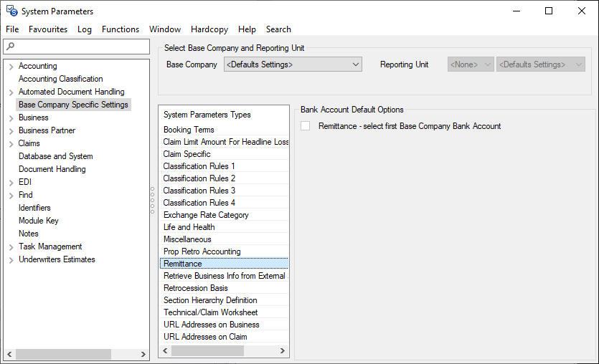
Task: Open the Base Company dropdown
Action: coord(293,64)
